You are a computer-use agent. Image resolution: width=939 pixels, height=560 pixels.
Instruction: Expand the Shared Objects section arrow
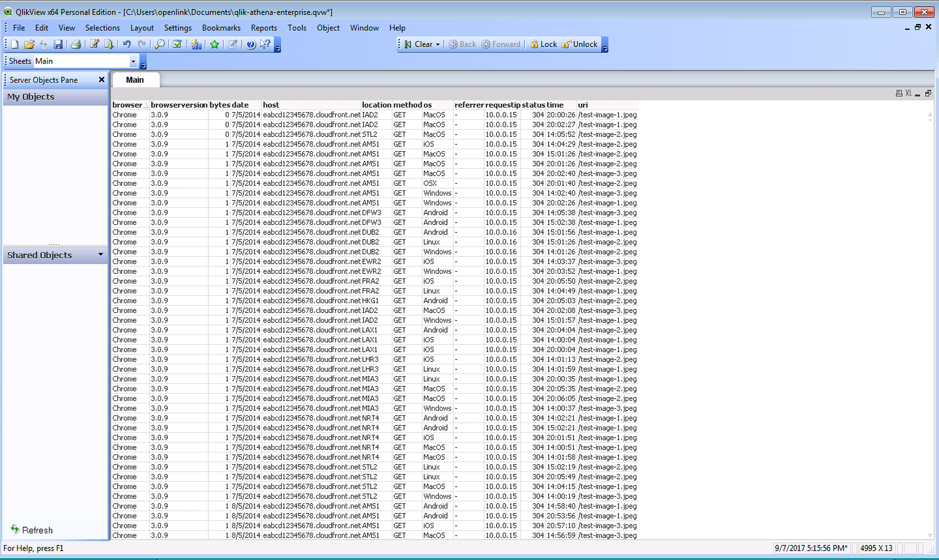coord(101,254)
